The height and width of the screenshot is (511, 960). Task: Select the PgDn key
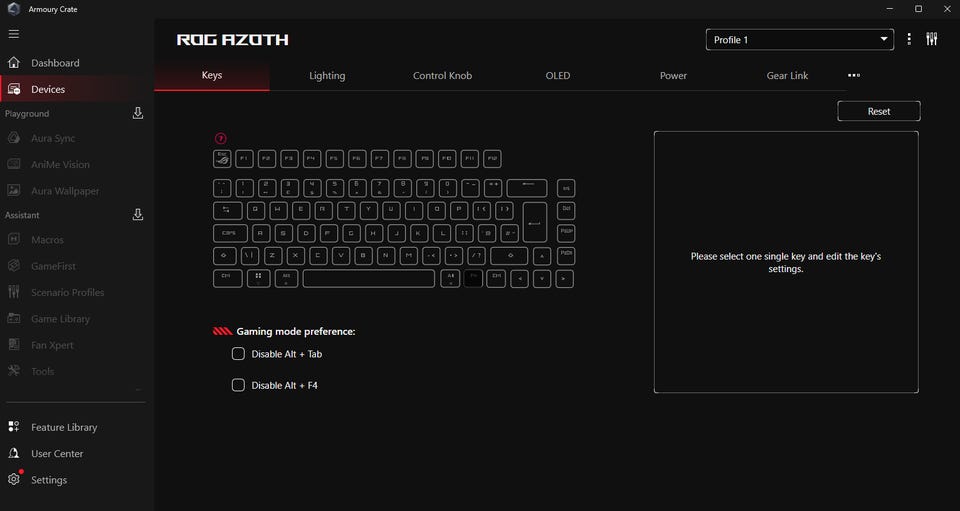[566, 256]
